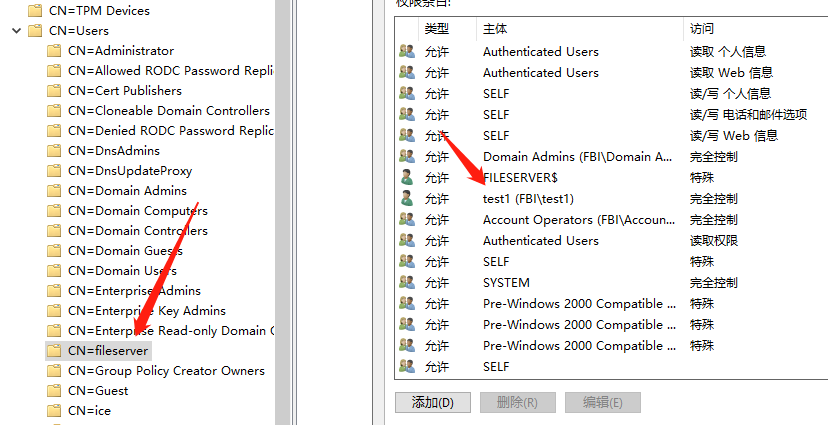Sort by the 类型 column header
Screen dimensions: 828x425
tap(437, 28)
